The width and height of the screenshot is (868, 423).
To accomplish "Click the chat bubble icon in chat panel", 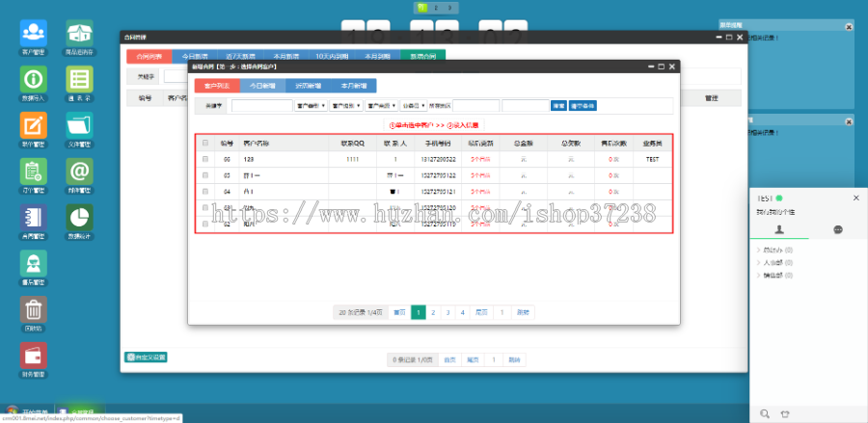I will coord(838,230).
